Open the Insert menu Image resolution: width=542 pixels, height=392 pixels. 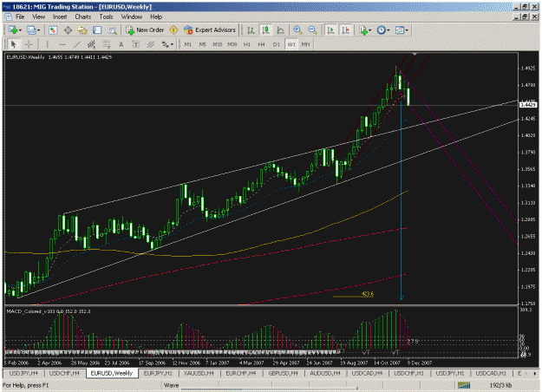60,16
